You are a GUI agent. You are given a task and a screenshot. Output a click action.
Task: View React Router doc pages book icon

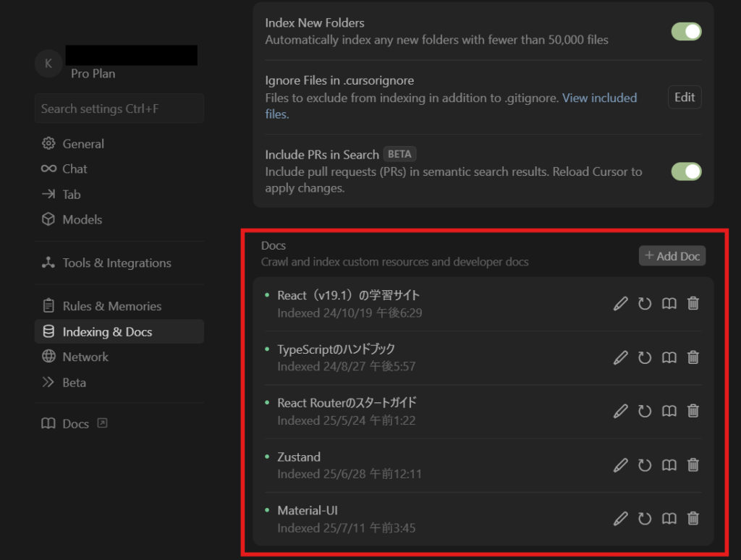click(x=669, y=411)
